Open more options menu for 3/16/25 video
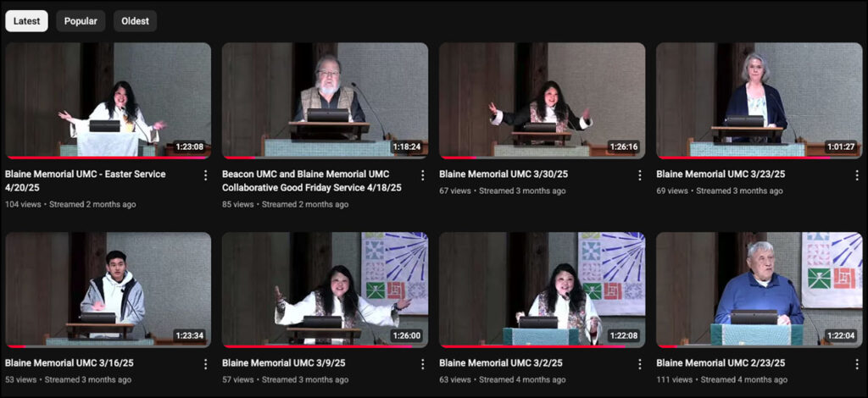868x398 pixels. 205,364
